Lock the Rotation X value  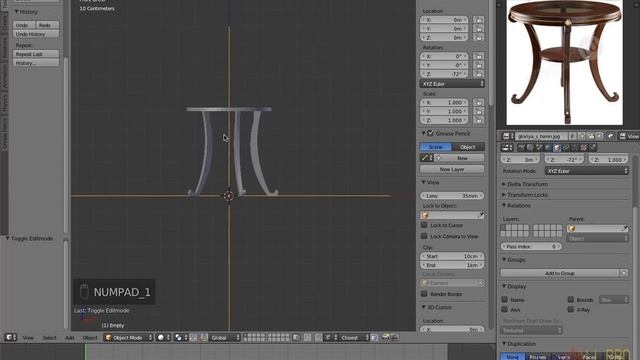[x=478, y=56]
